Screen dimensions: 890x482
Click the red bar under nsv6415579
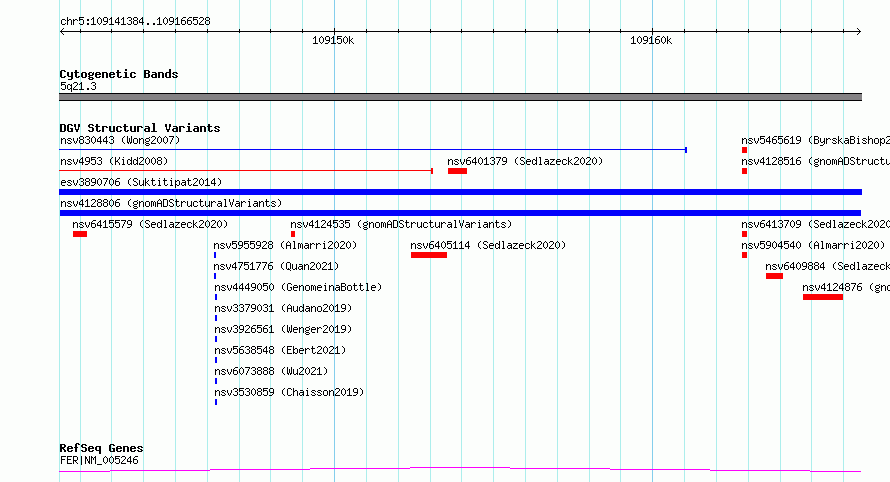tap(80, 234)
